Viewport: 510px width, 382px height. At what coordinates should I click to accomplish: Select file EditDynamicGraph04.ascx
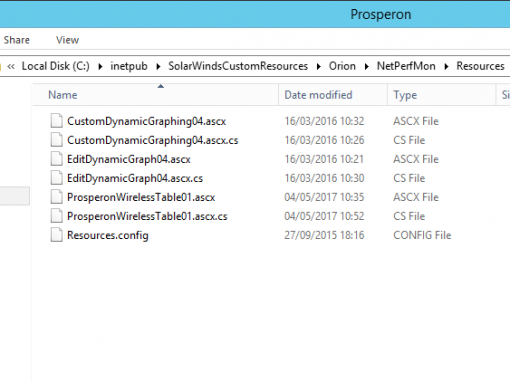tap(129, 159)
